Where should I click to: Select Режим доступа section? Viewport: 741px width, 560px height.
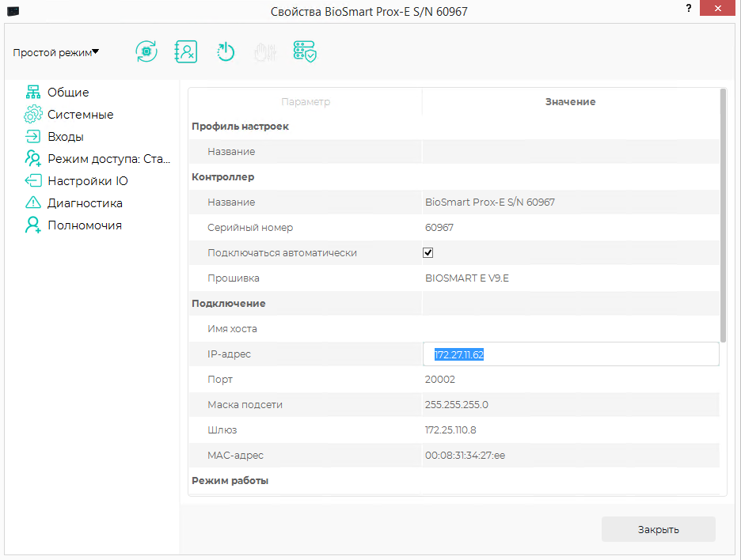click(108, 159)
